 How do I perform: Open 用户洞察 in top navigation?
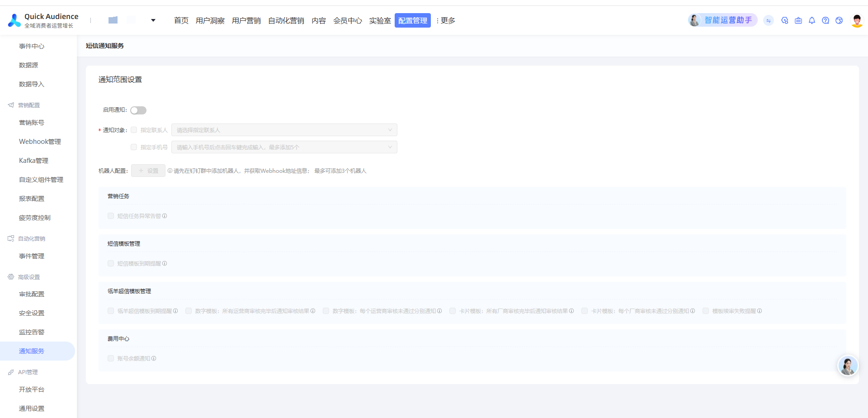click(x=210, y=20)
